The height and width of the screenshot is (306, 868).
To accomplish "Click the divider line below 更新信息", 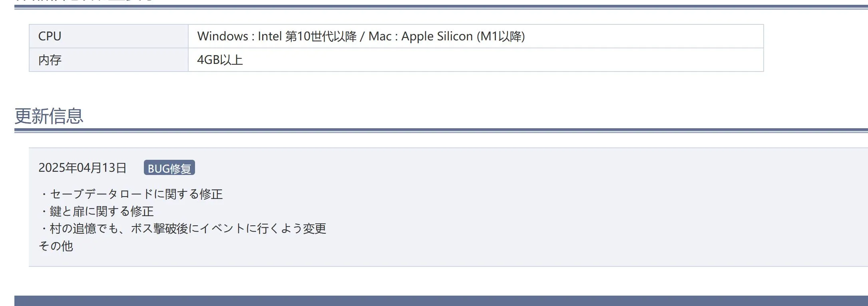I will pos(441,130).
